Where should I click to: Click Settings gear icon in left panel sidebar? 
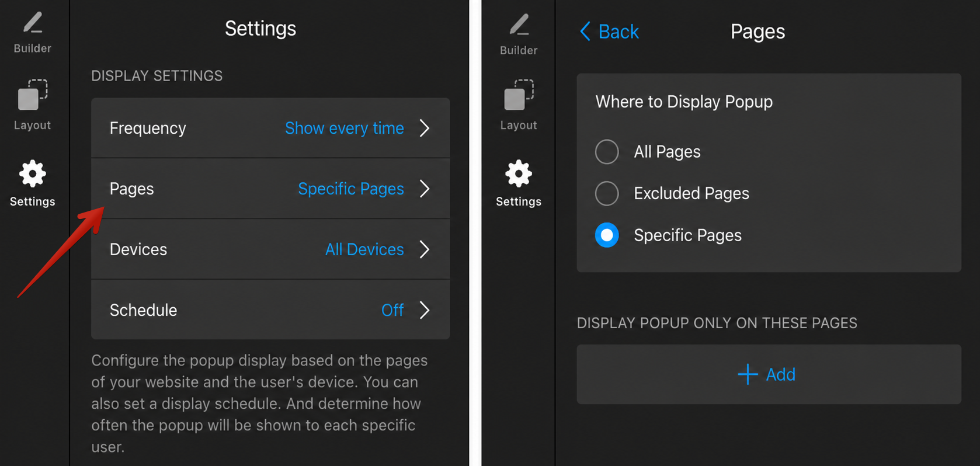tap(33, 174)
